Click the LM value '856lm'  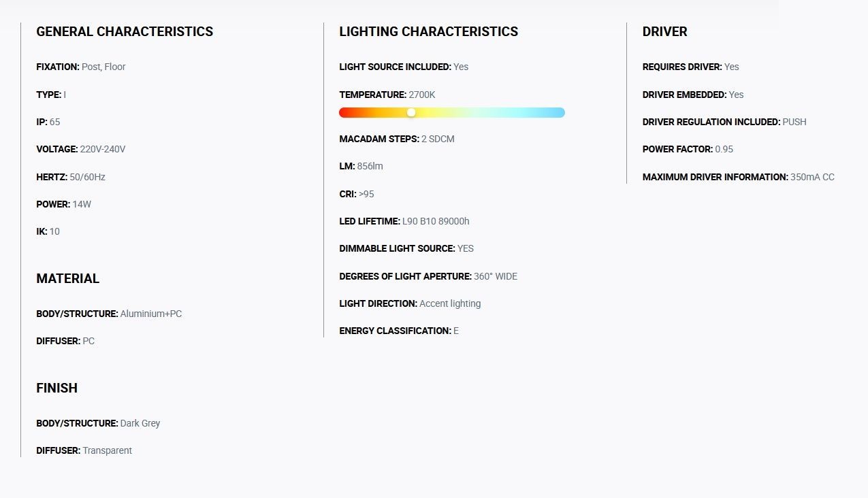[x=370, y=166]
